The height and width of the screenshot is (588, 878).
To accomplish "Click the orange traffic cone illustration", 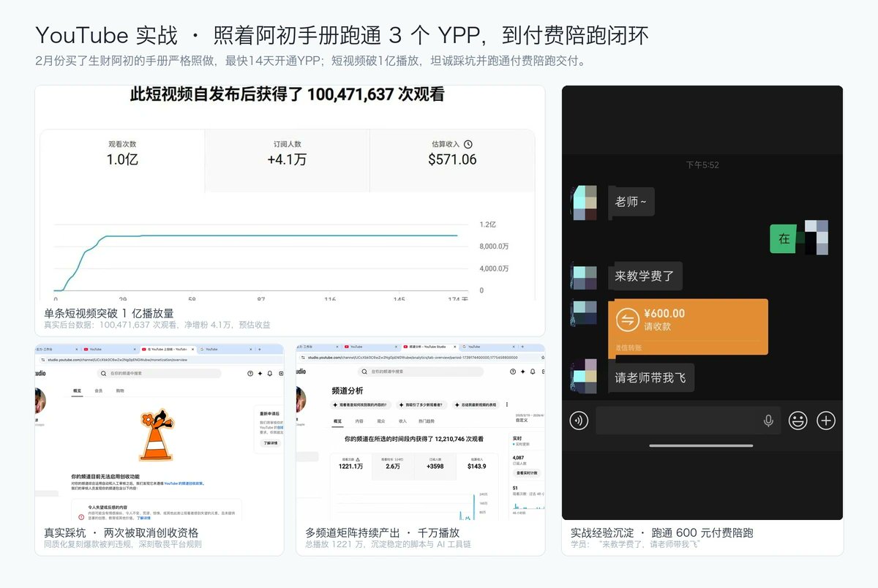I will pos(157,436).
